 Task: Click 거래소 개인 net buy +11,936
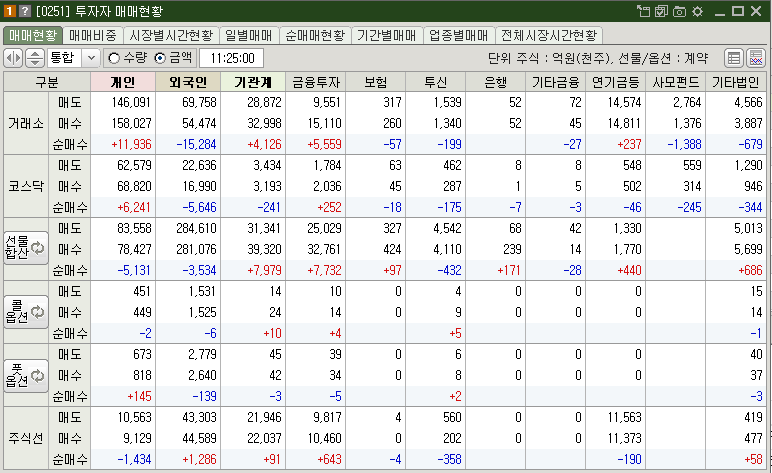[131, 144]
